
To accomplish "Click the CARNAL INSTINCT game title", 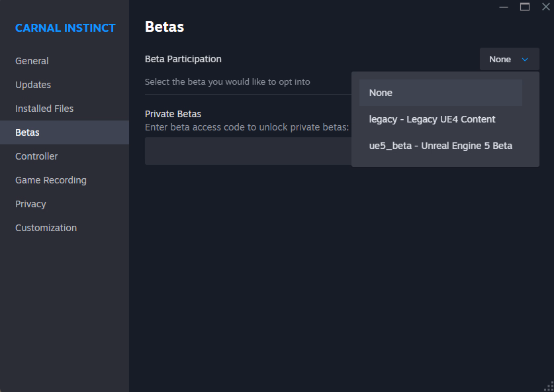I will pos(65,28).
